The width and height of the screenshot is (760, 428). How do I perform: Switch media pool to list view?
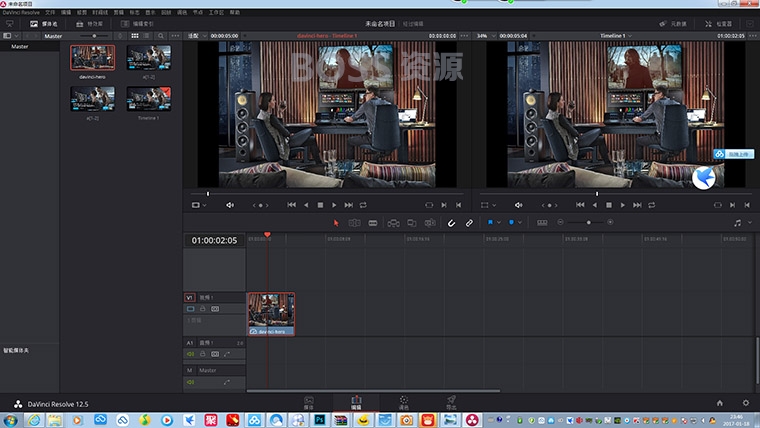146,36
